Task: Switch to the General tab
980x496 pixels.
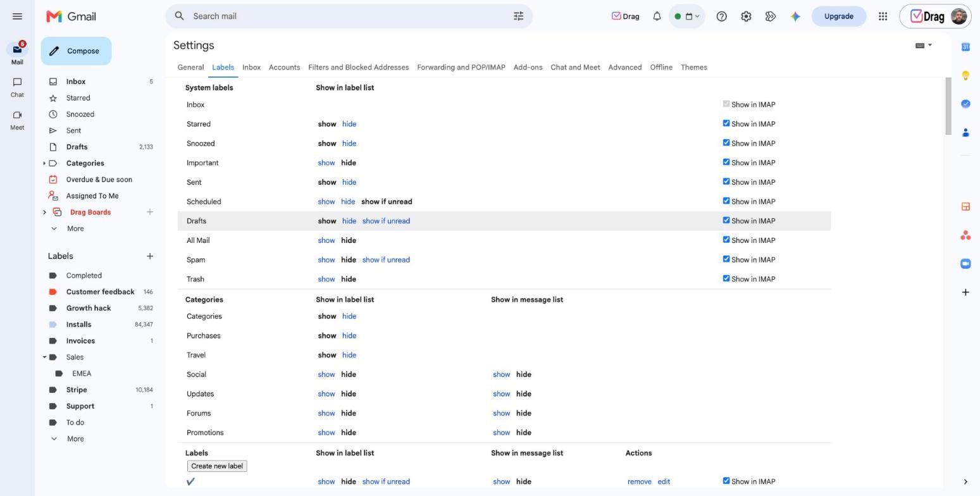Action: click(x=190, y=67)
